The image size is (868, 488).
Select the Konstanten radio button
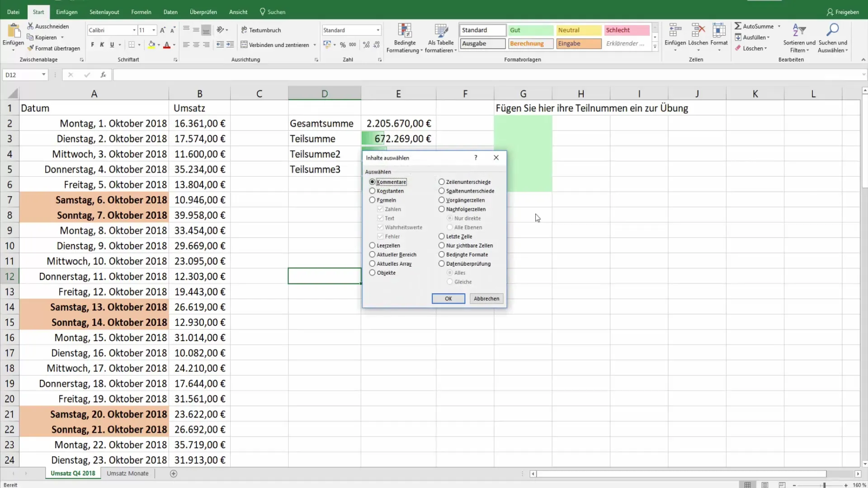pyautogui.click(x=372, y=191)
